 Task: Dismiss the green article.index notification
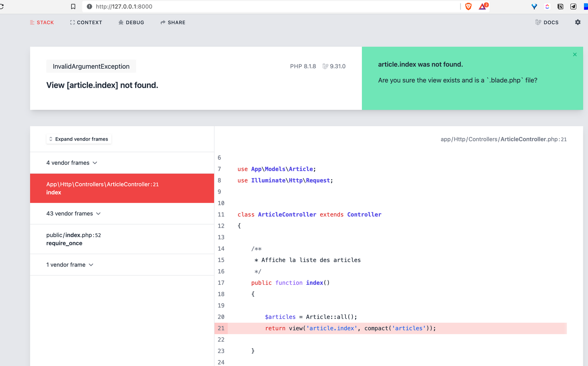574,54
